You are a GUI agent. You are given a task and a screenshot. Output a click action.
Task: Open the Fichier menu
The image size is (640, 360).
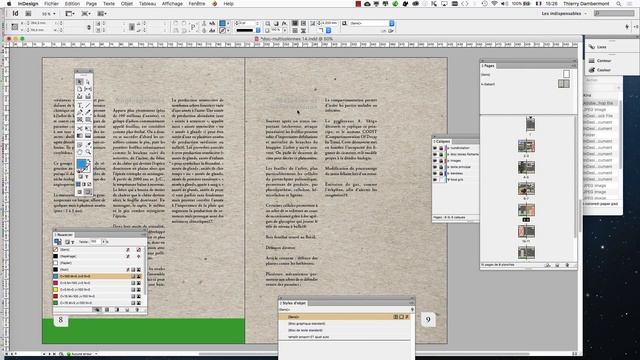pyautogui.click(x=51, y=4)
